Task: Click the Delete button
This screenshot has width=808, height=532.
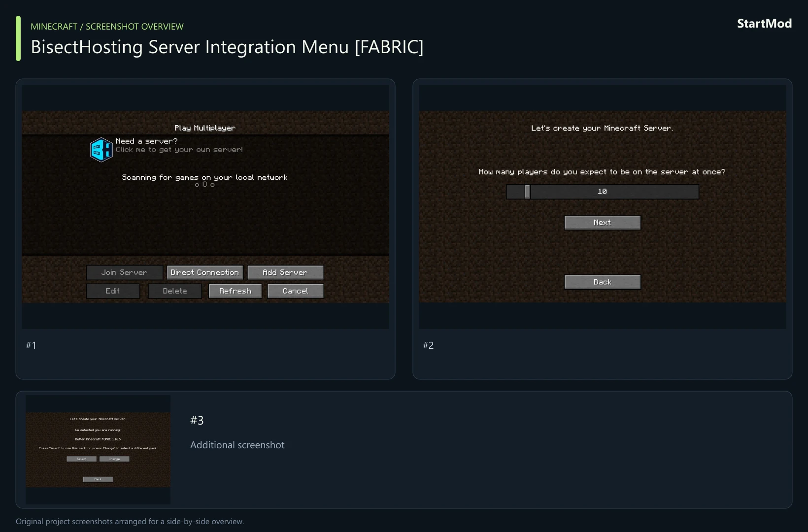Action: point(175,291)
